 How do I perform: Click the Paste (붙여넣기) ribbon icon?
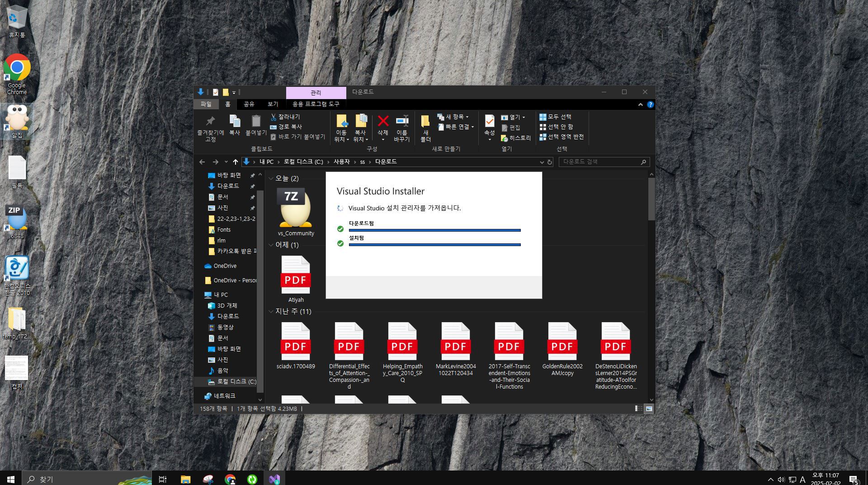256,125
